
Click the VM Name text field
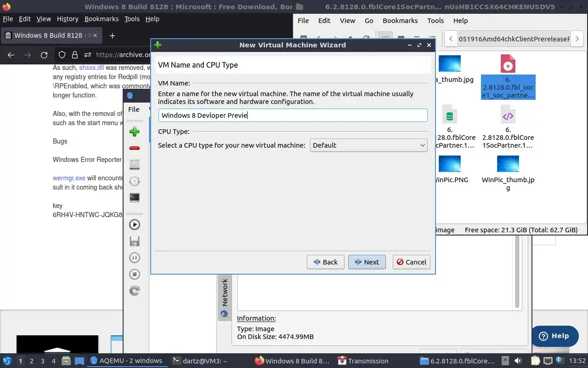click(x=293, y=115)
